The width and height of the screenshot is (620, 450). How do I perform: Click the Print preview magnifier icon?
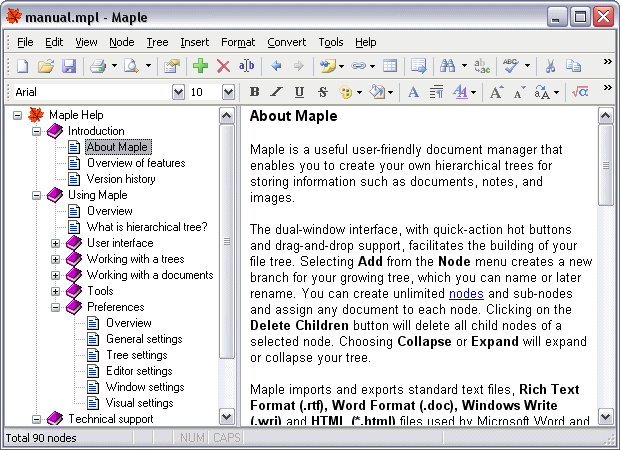[x=131, y=66]
